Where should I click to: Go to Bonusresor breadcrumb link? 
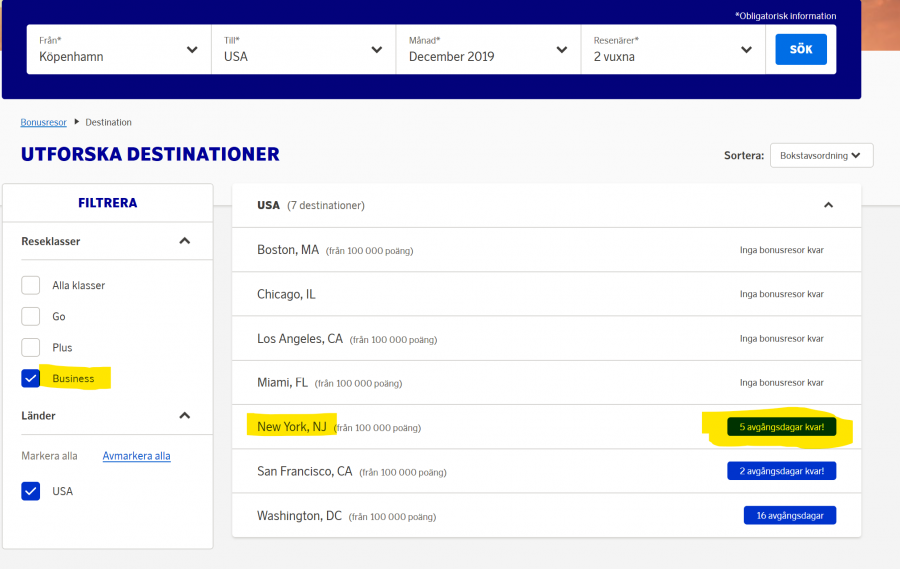point(43,122)
